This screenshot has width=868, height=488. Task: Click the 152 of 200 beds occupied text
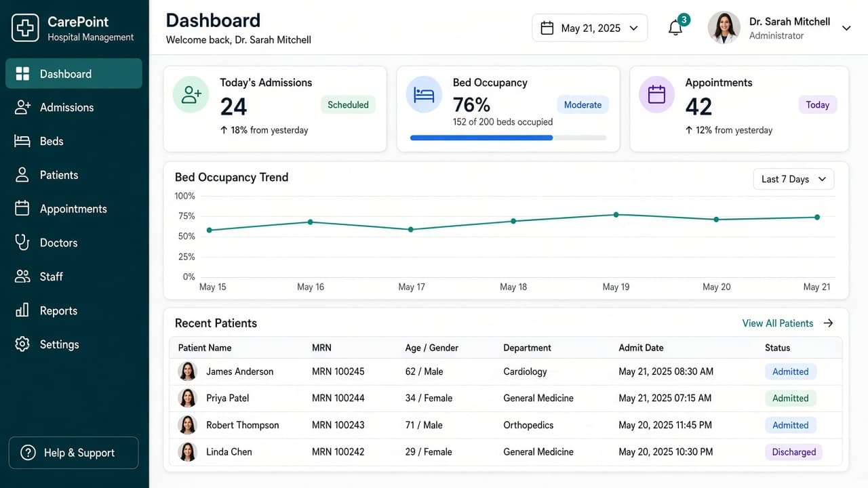[x=502, y=122]
